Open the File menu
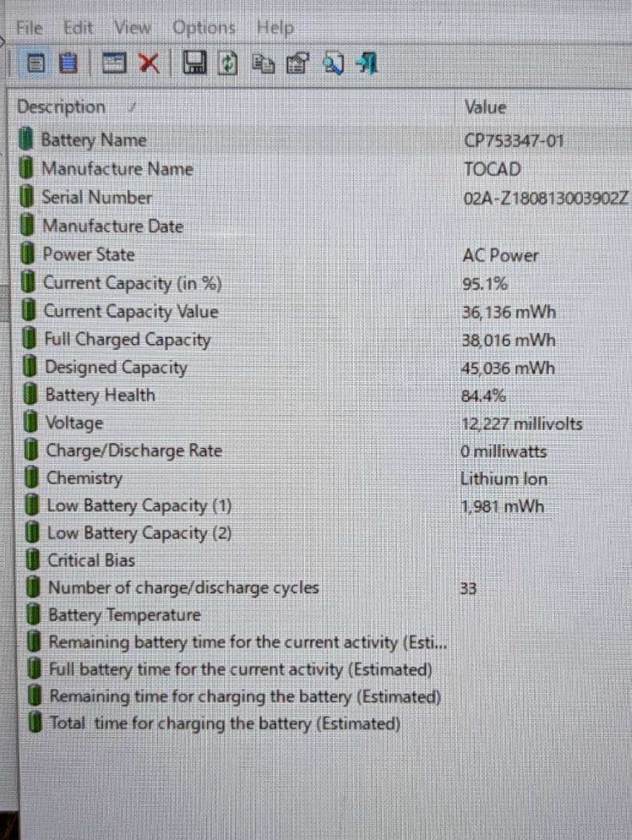The width and height of the screenshot is (632, 840). point(28,26)
